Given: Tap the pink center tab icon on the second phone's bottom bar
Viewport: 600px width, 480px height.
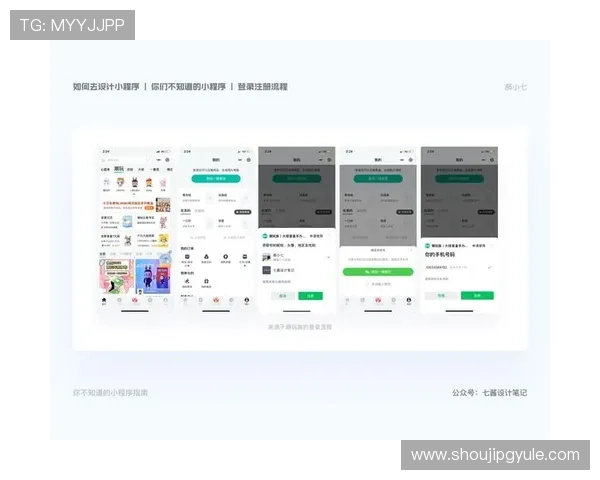Looking at the screenshot, I should click(216, 300).
